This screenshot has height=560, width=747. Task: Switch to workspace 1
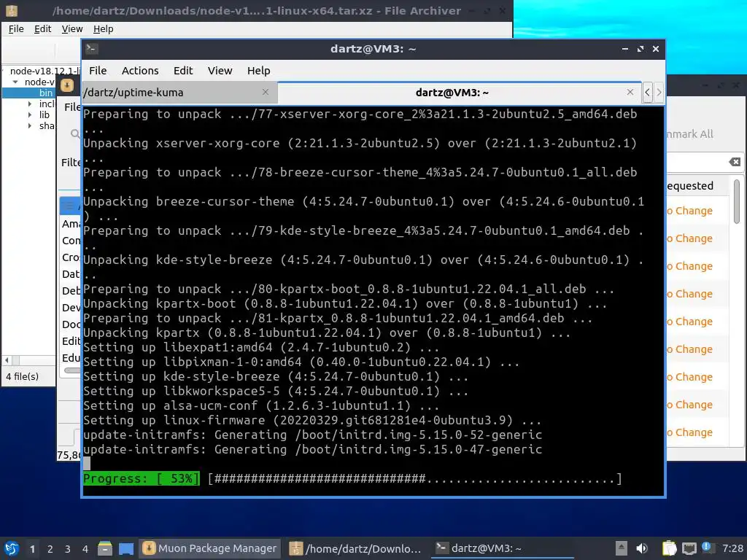[32, 549]
